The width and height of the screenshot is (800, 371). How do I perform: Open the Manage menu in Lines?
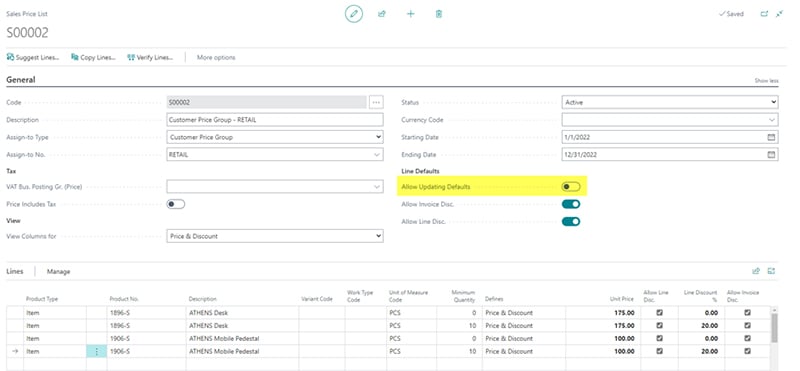[58, 271]
